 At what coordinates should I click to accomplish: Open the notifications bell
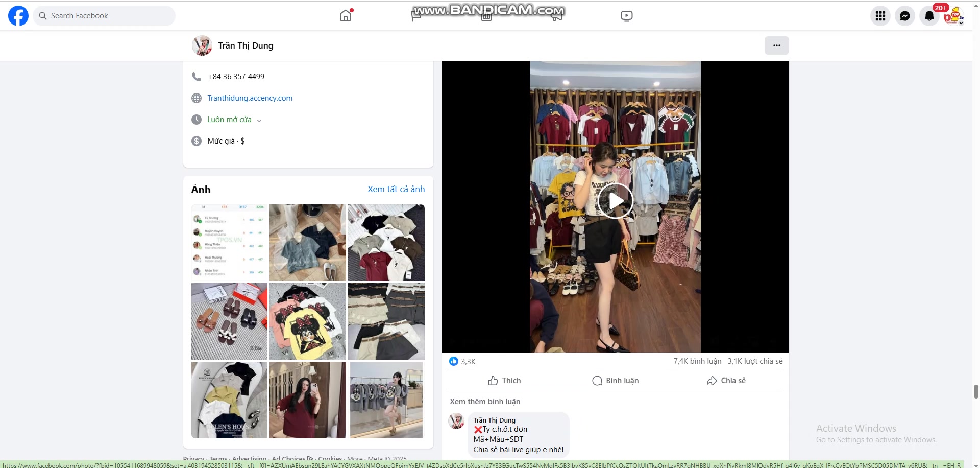coord(929,16)
